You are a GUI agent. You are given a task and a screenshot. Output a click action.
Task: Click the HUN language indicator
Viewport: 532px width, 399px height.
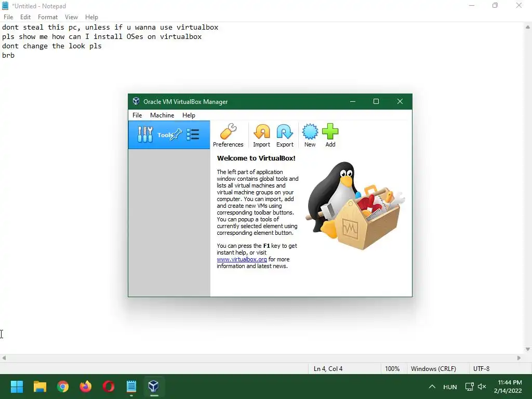coord(450,387)
